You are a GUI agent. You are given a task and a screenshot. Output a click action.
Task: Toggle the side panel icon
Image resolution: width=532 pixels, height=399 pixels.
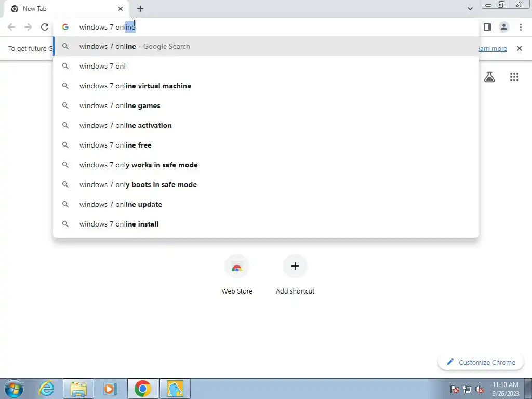487,27
